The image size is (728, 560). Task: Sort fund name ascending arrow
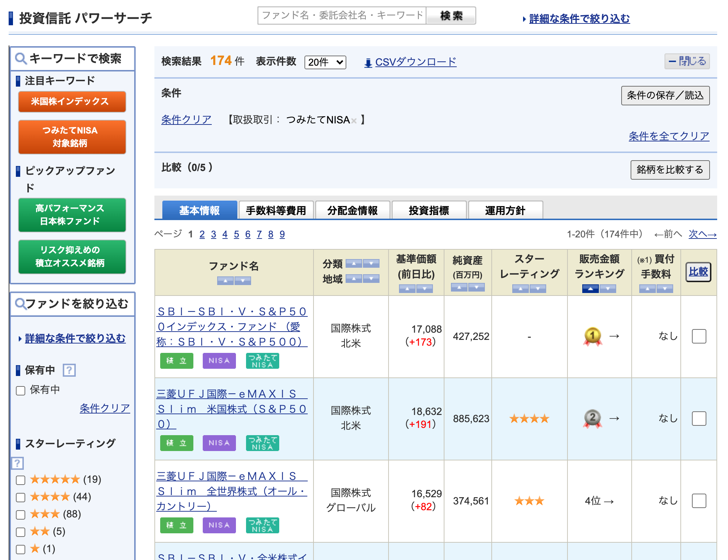click(x=225, y=280)
